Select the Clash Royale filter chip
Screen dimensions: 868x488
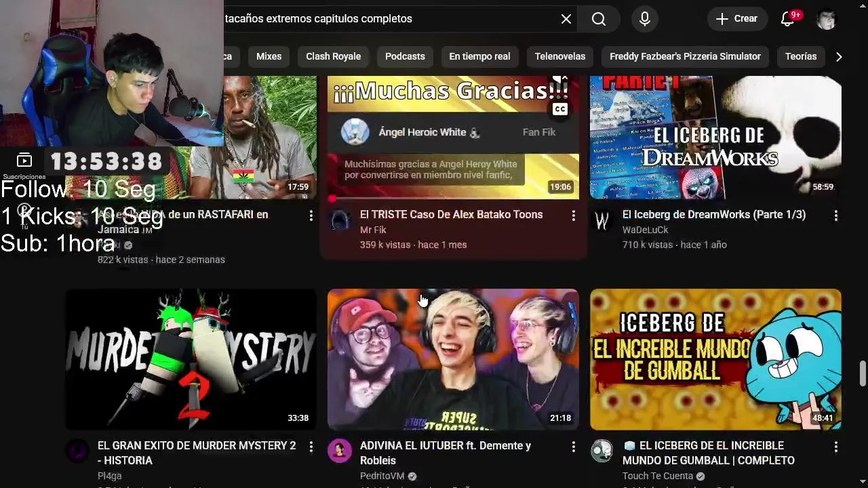tap(333, 56)
